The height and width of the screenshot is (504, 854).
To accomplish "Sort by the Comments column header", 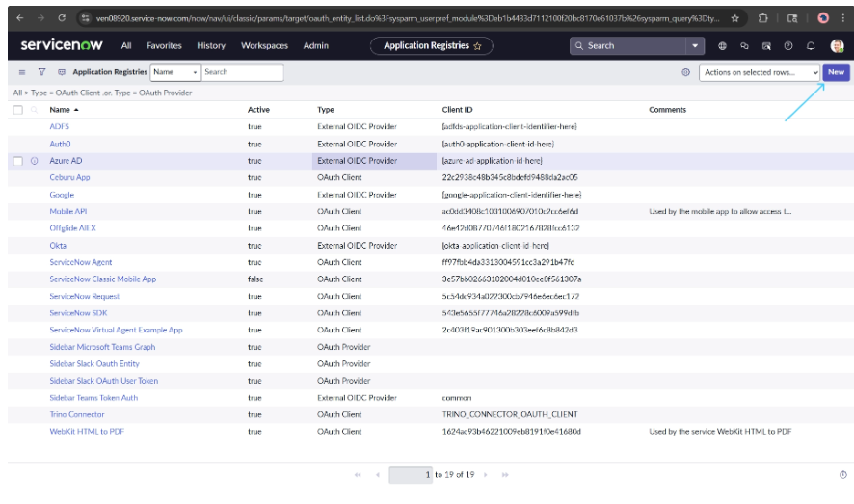I will click(x=667, y=110).
